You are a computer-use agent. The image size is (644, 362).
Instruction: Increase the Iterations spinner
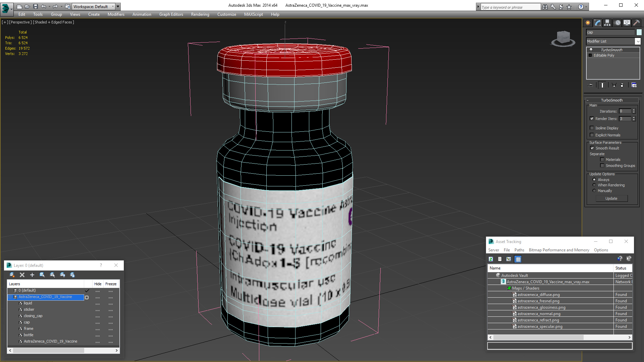coord(634,110)
